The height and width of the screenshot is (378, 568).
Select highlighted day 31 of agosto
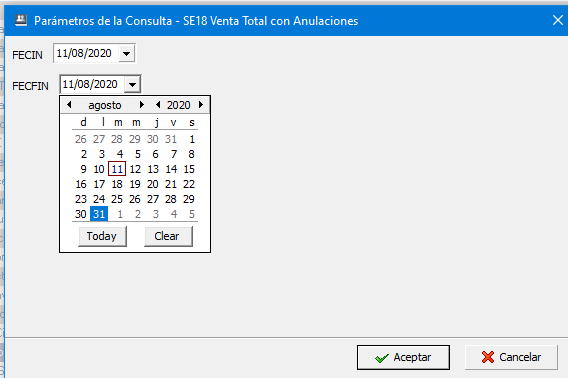point(99,214)
